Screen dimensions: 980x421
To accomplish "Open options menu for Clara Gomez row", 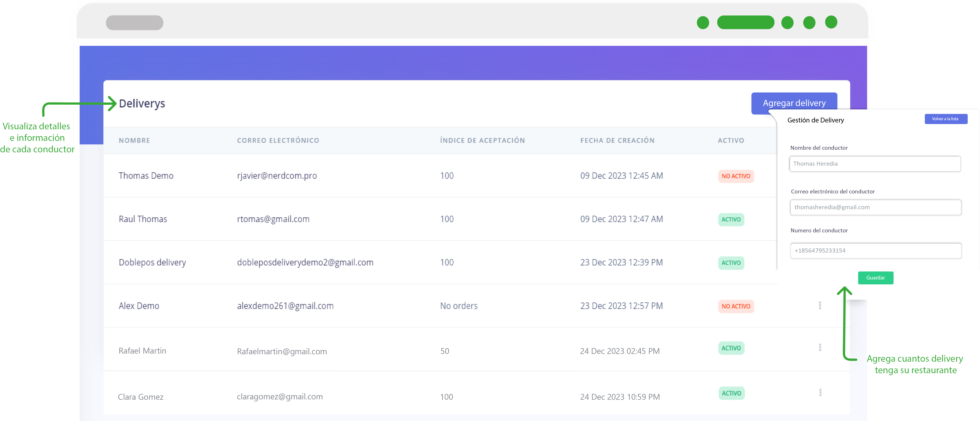I will pyautogui.click(x=820, y=393).
